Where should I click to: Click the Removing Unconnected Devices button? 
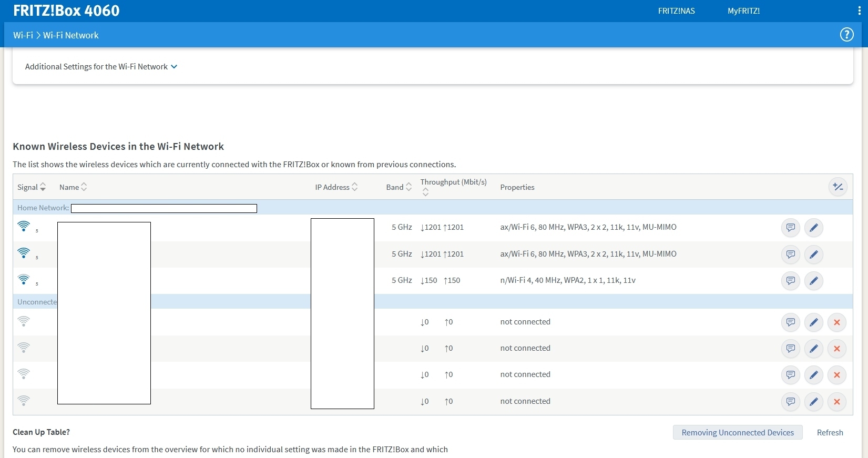[738, 432]
